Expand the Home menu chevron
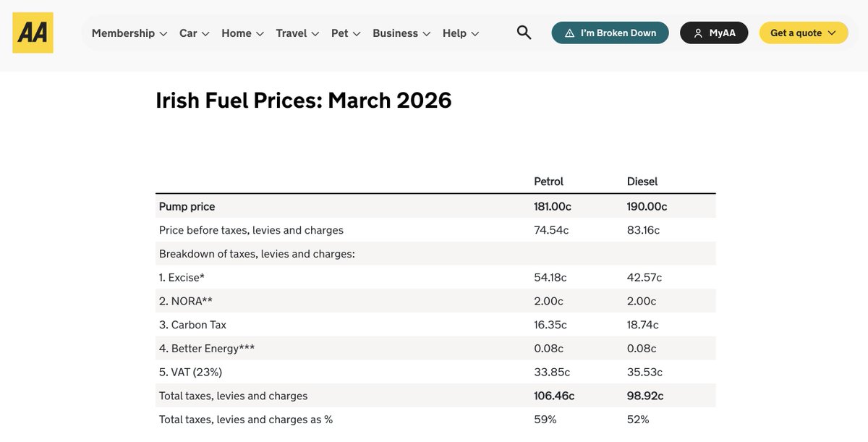The image size is (868, 442). point(260,33)
